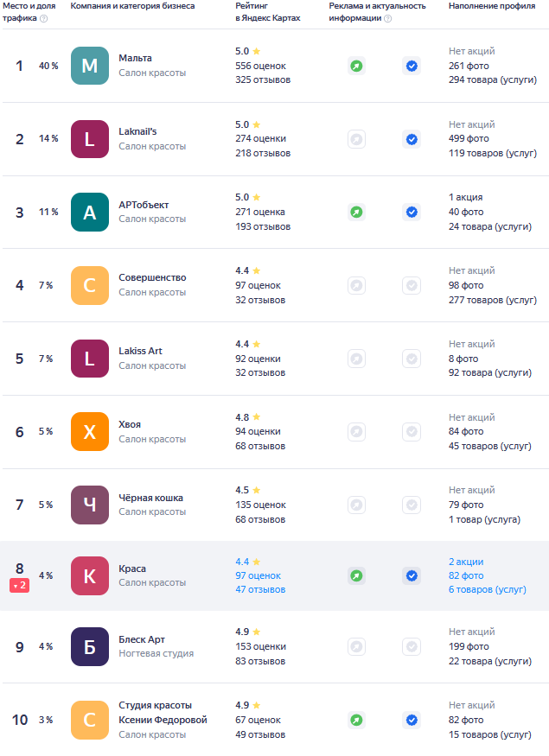549x756 pixels.
Task: Click the company name 'Совершенство'
Action: pyautogui.click(x=152, y=277)
